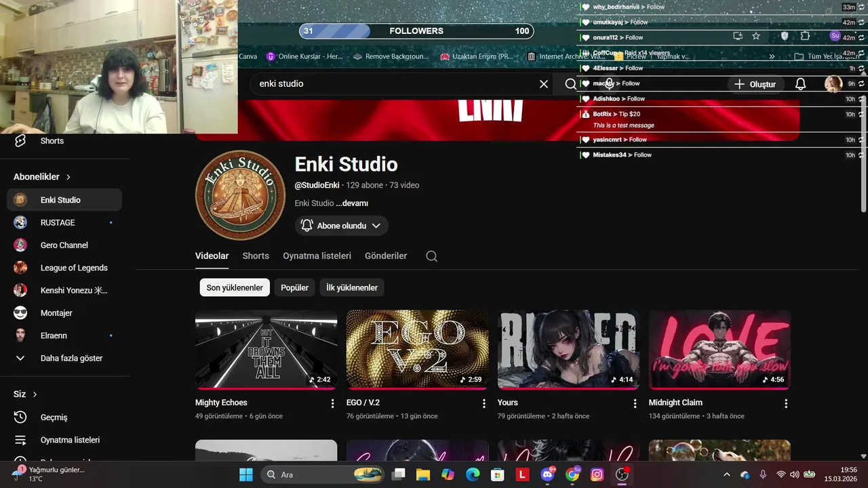This screenshot has height=488, width=868.
Task: Open Geçmiş history in sidebar
Action: (54, 418)
